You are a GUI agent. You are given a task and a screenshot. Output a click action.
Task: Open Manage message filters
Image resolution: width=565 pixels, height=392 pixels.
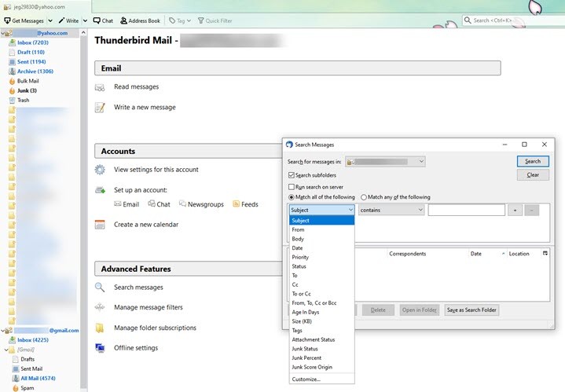click(148, 307)
